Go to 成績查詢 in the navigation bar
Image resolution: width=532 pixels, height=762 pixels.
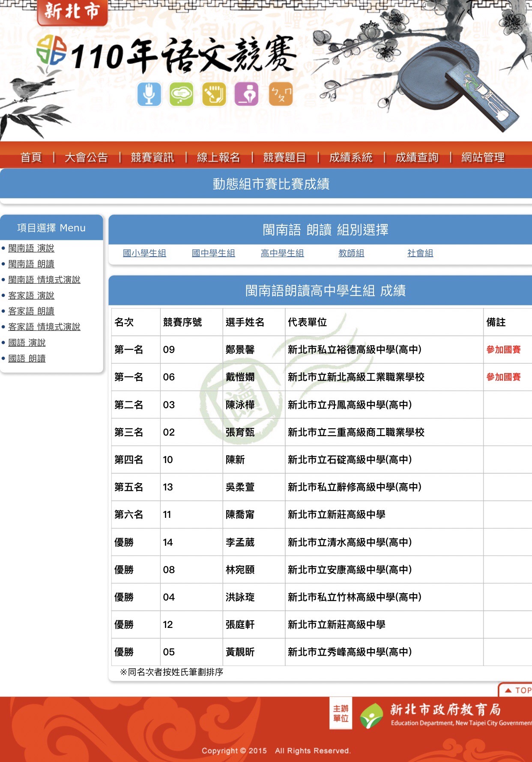point(417,158)
